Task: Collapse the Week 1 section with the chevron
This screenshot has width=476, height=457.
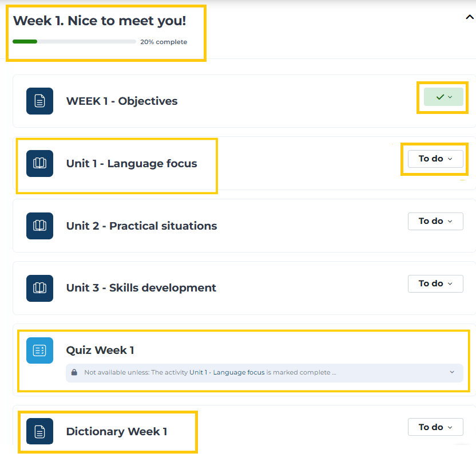Action: (x=470, y=17)
